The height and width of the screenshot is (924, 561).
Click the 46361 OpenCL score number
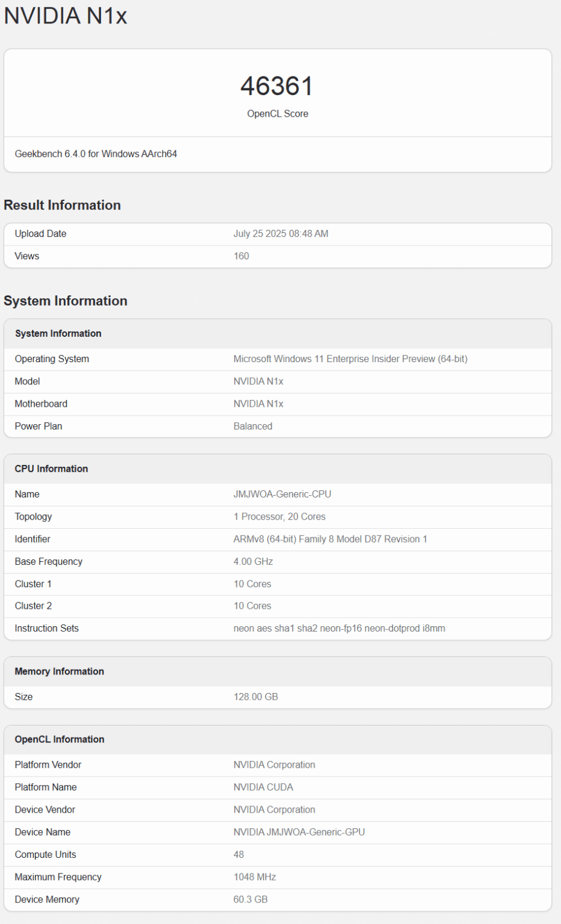click(277, 86)
